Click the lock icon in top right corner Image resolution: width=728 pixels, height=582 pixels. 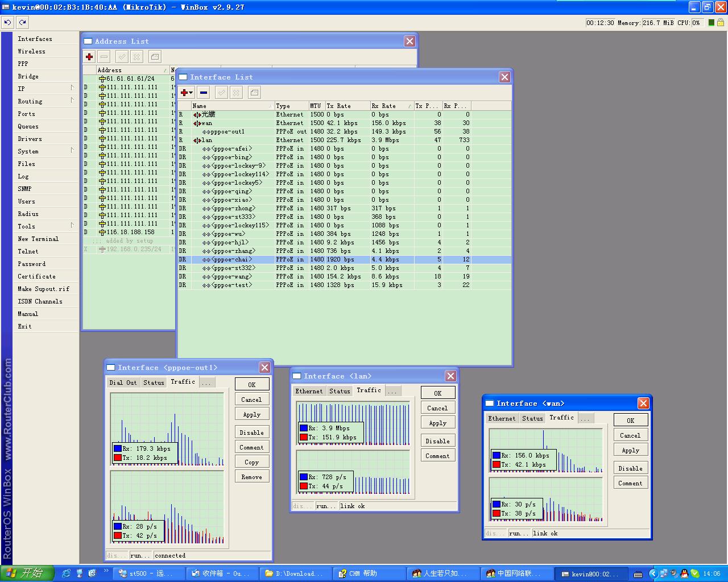721,23
